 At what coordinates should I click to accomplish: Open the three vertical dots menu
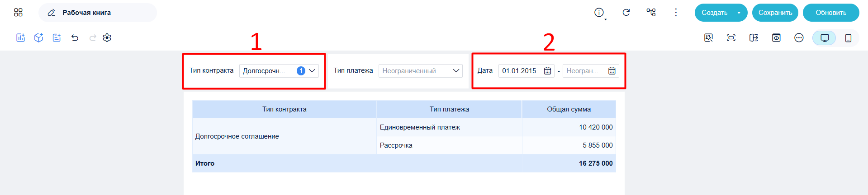(676, 13)
